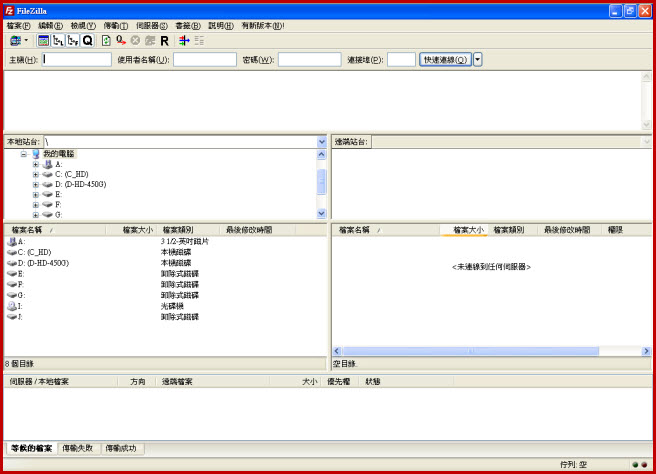Open the local site path dropdown

(x=321, y=142)
